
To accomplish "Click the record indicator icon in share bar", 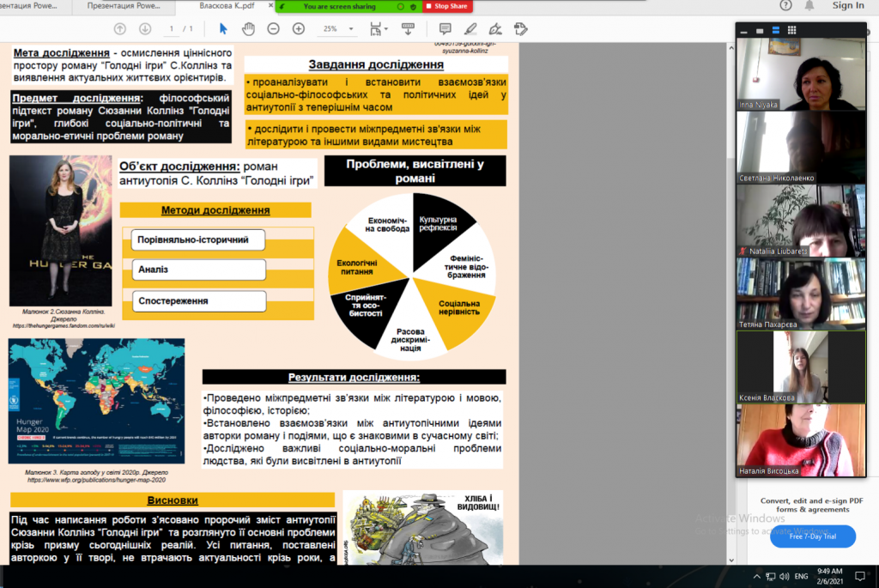I will pos(400,6).
